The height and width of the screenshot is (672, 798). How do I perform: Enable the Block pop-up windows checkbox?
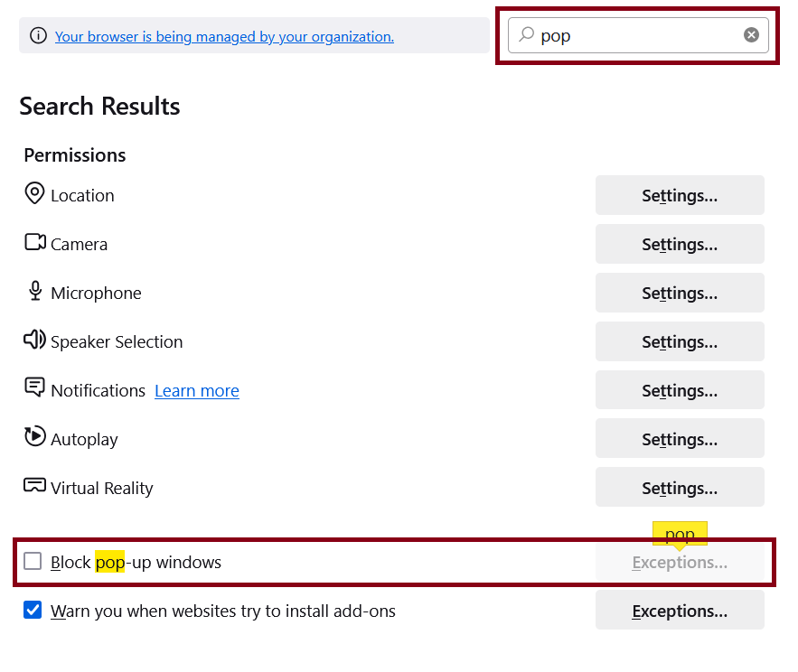click(x=33, y=561)
